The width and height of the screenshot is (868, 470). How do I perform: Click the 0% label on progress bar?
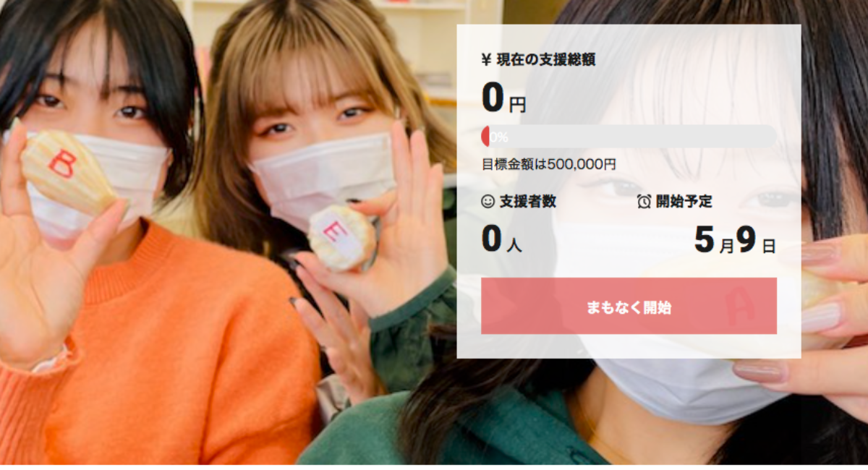click(x=499, y=137)
